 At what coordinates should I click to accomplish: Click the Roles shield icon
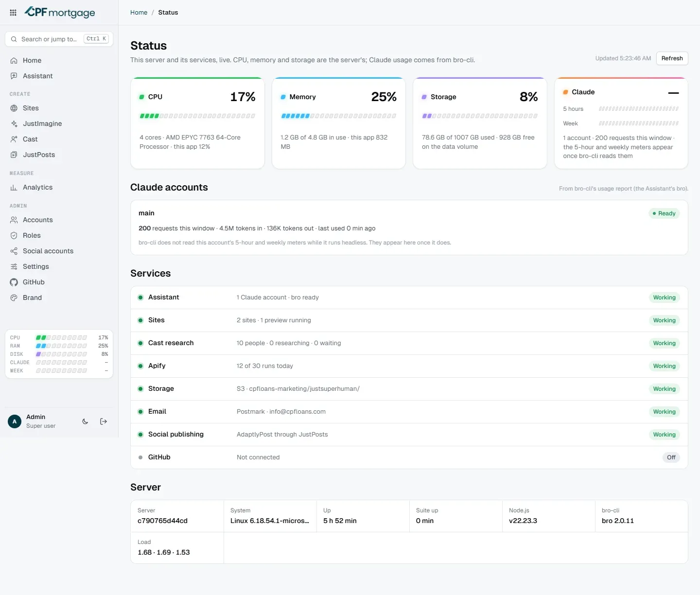click(x=14, y=235)
